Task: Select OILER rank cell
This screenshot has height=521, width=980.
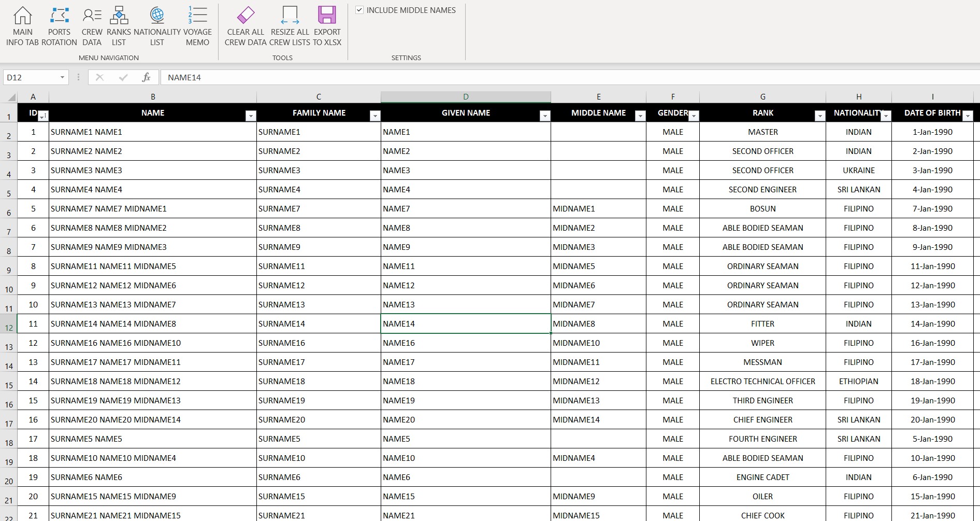Action: [x=762, y=496]
